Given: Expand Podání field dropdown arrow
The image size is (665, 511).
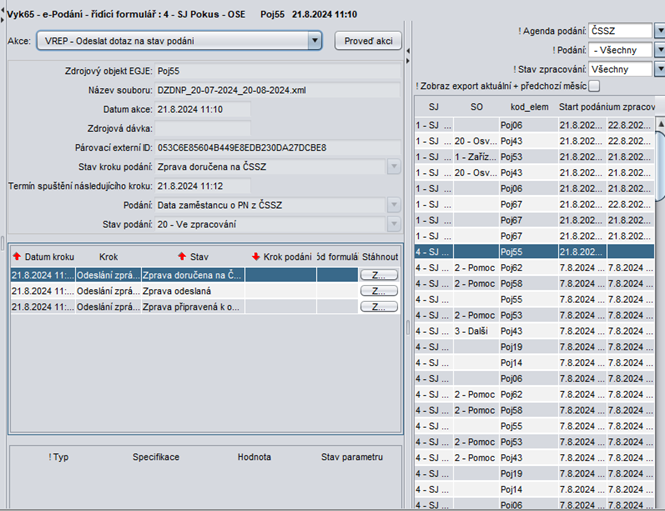Looking at the screenshot, I should coord(394,205).
